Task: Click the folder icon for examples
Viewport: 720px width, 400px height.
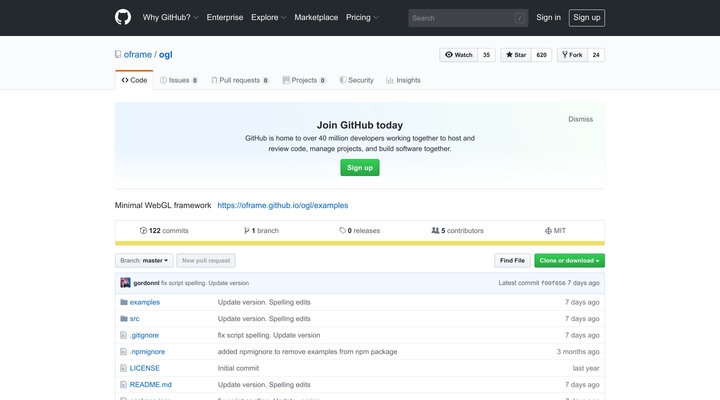Action: click(124, 302)
